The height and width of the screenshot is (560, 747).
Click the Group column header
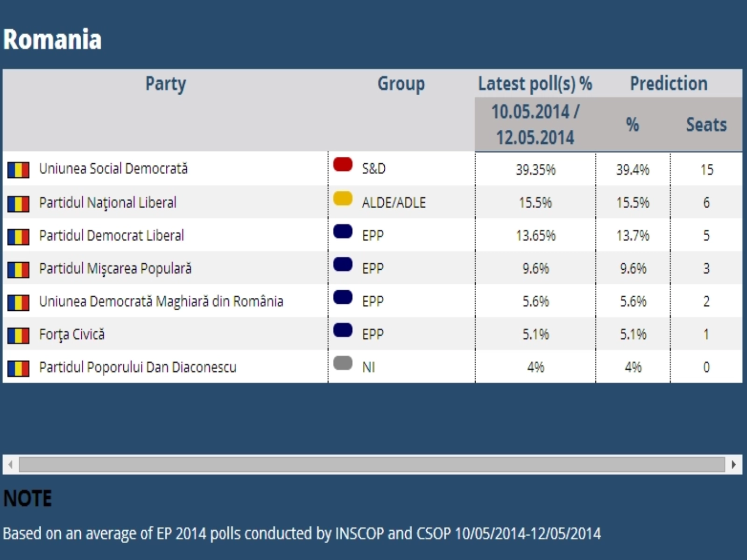[401, 84]
